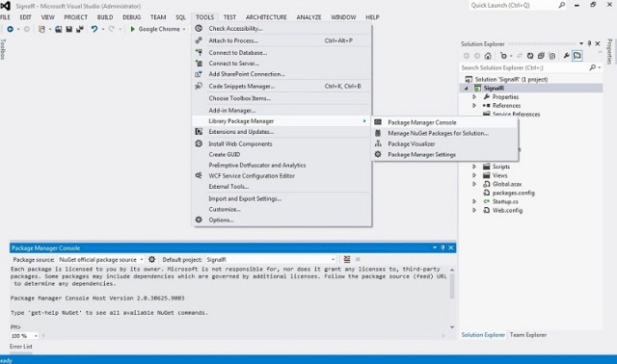
Task: Click the console vertical scrollbar down arrow
Action: pos(452,327)
